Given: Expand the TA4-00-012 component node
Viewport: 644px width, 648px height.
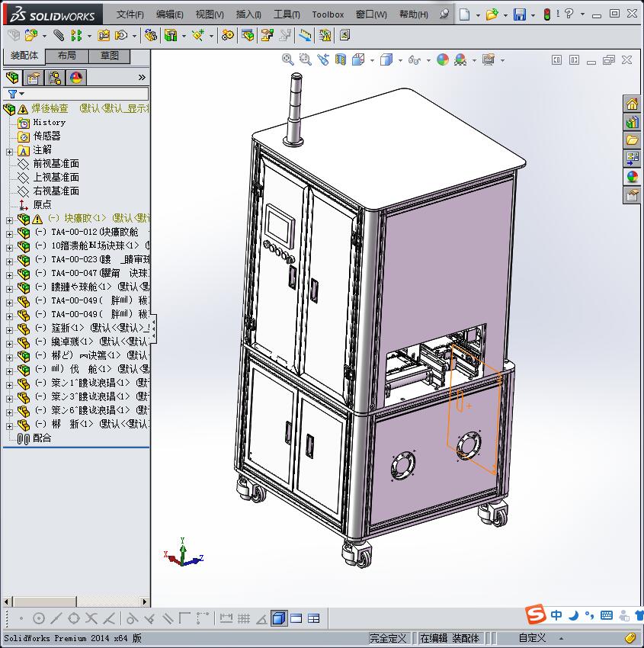Looking at the screenshot, I should click(9, 233).
